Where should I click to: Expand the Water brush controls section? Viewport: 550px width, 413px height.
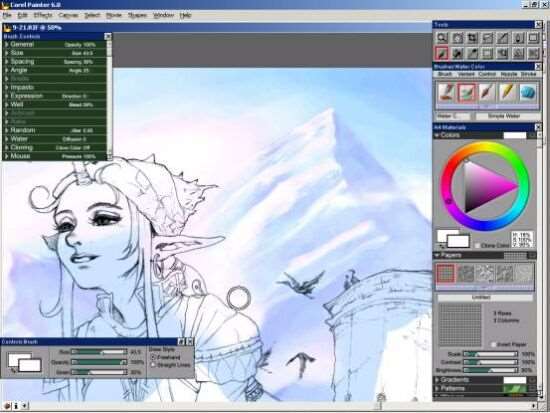7,139
